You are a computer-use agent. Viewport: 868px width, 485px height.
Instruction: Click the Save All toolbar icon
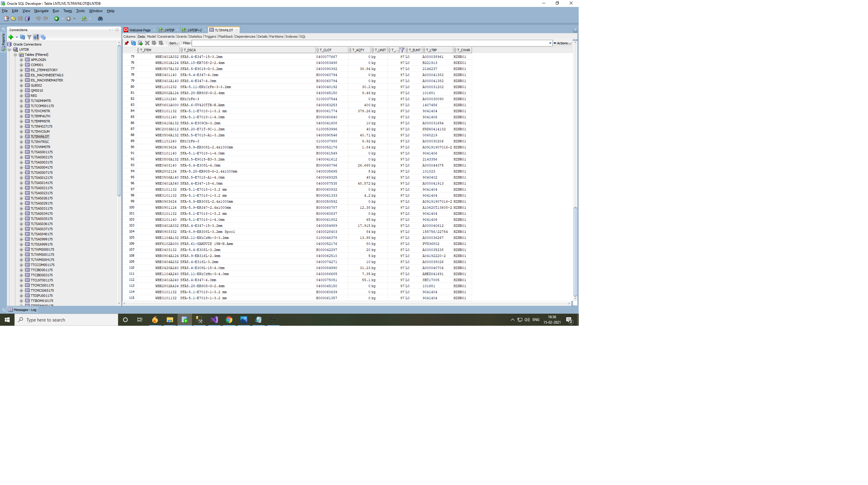click(27, 19)
